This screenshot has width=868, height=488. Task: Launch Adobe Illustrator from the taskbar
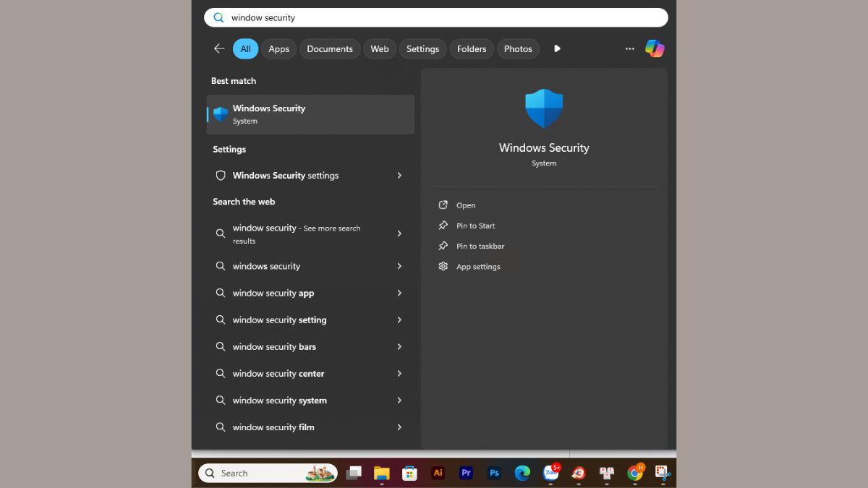tap(438, 473)
